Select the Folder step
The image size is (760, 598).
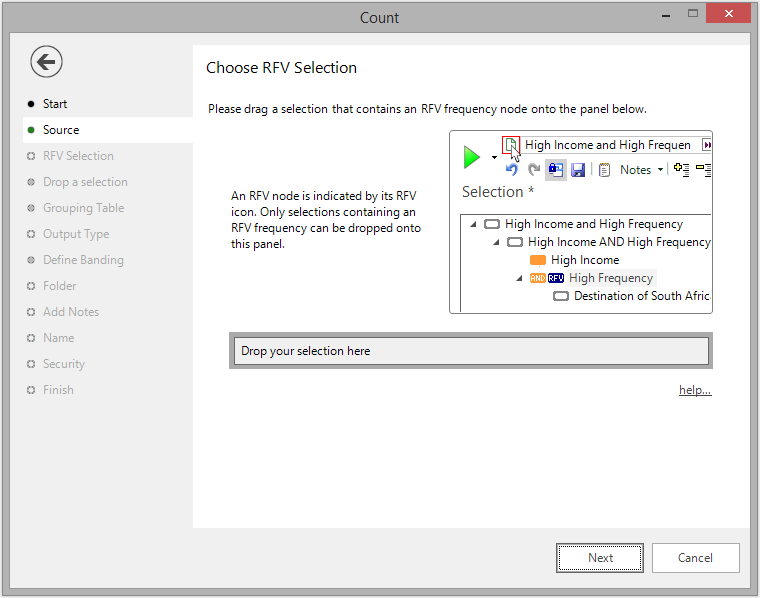coord(59,286)
